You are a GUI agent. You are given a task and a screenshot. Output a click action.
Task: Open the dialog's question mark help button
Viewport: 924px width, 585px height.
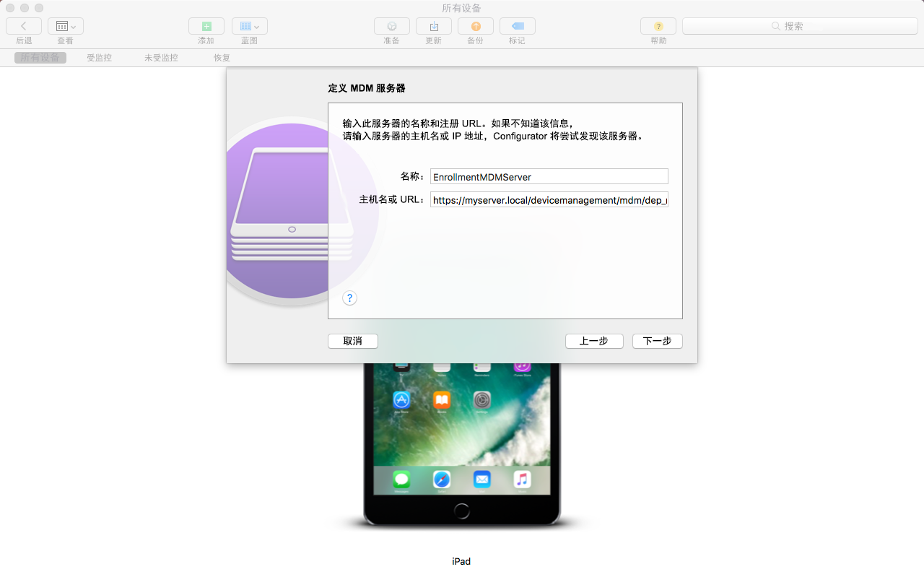click(x=350, y=298)
